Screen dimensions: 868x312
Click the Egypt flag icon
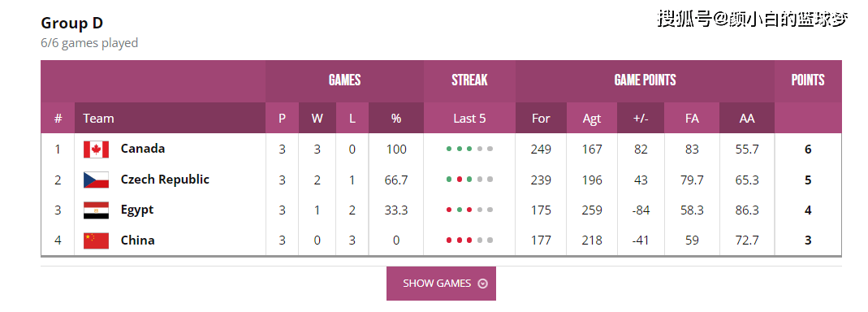click(x=96, y=210)
